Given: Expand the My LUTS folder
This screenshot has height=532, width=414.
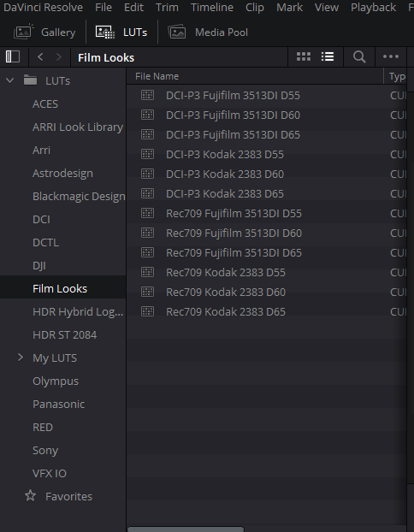Looking at the screenshot, I should [x=21, y=358].
